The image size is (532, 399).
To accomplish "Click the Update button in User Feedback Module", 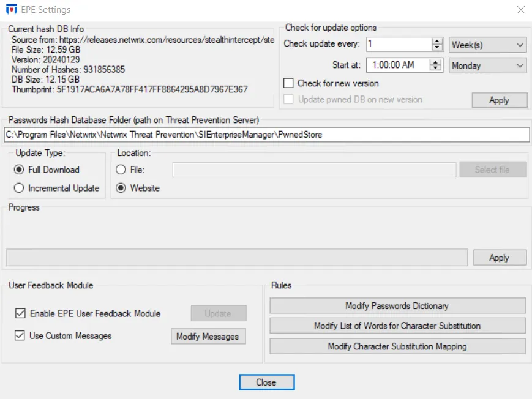I will point(219,313).
